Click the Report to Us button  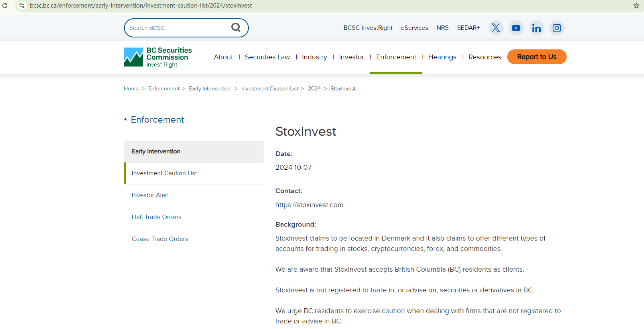(x=537, y=57)
